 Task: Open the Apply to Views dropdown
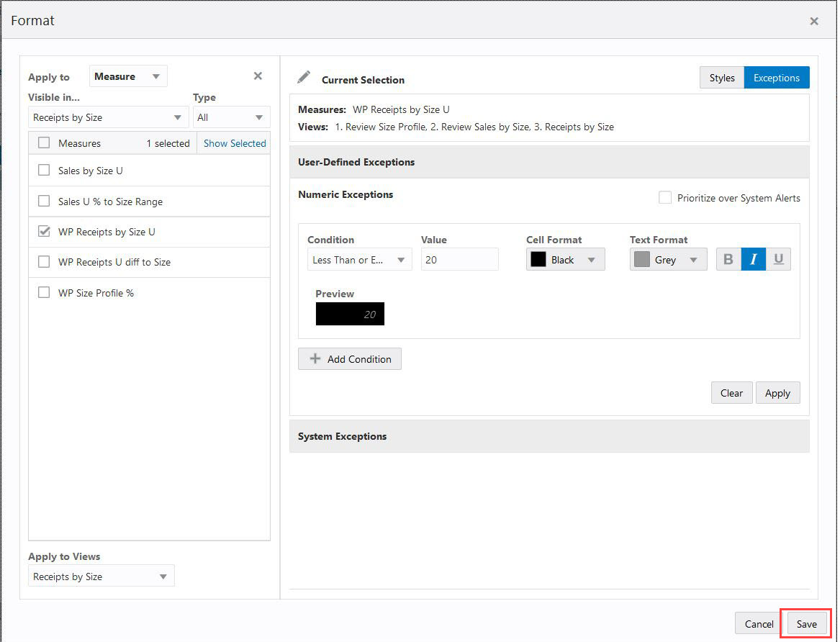(x=101, y=576)
